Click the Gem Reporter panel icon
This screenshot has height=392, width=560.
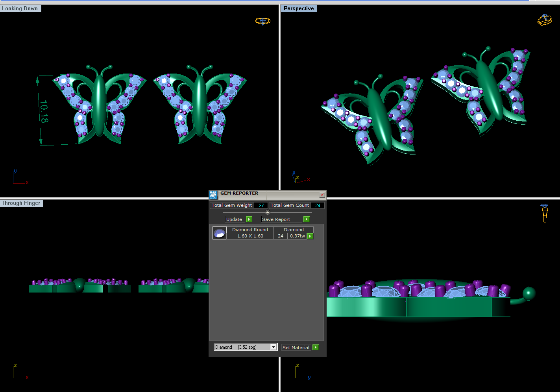pyautogui.click(x=213, y=195)
